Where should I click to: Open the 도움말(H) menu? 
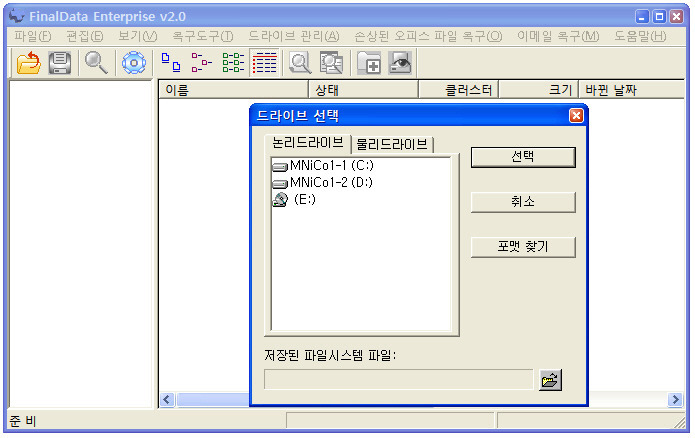(640, 36)
